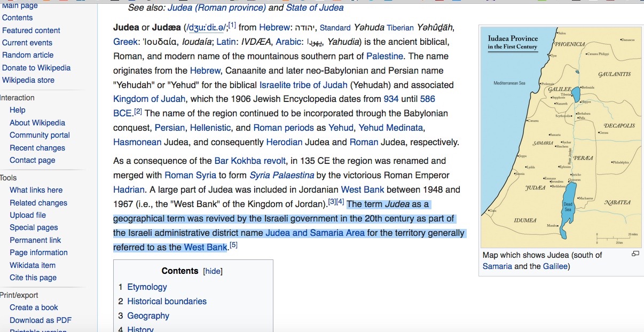Screen dimensions: 644x332
Task: Click the enlarge icon beside the map caption
Action: [x=635, y=254]
